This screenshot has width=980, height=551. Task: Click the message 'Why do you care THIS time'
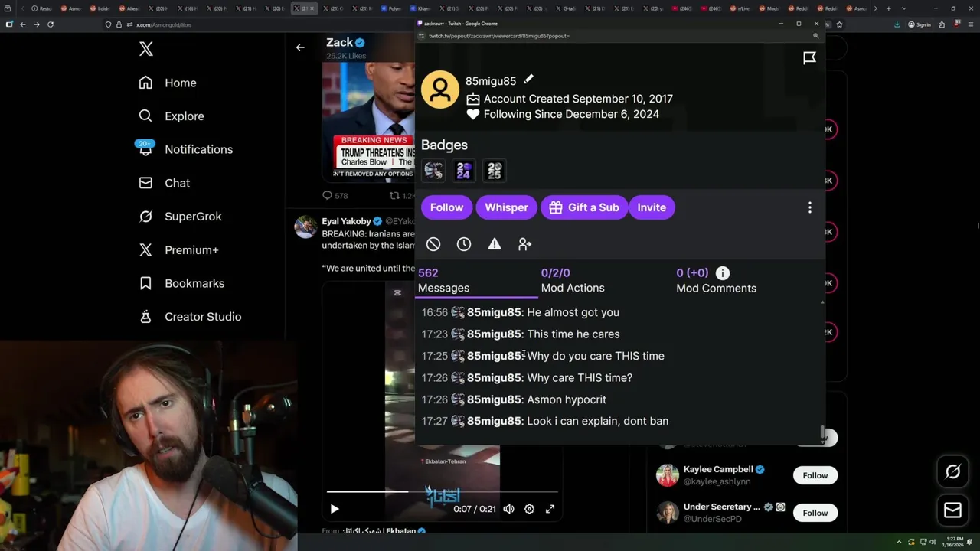pos(596,356)
